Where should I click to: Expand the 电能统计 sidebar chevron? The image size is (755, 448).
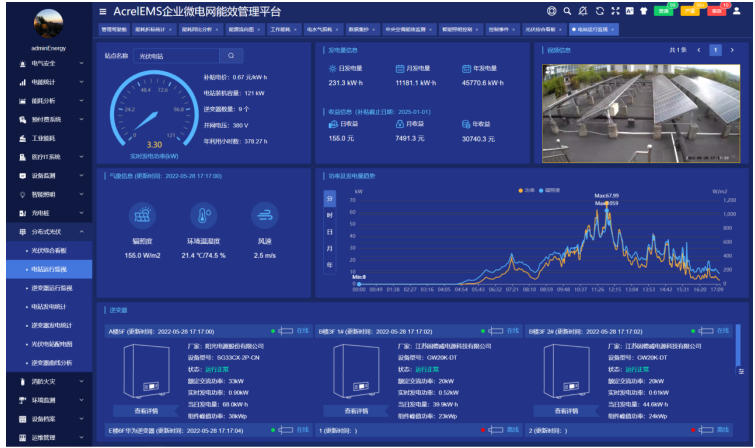81,82
